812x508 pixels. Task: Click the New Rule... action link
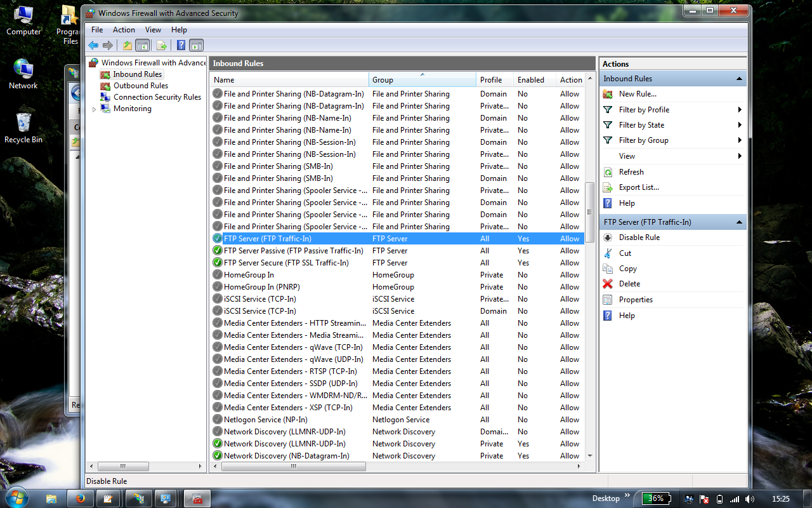click(638, 94)
